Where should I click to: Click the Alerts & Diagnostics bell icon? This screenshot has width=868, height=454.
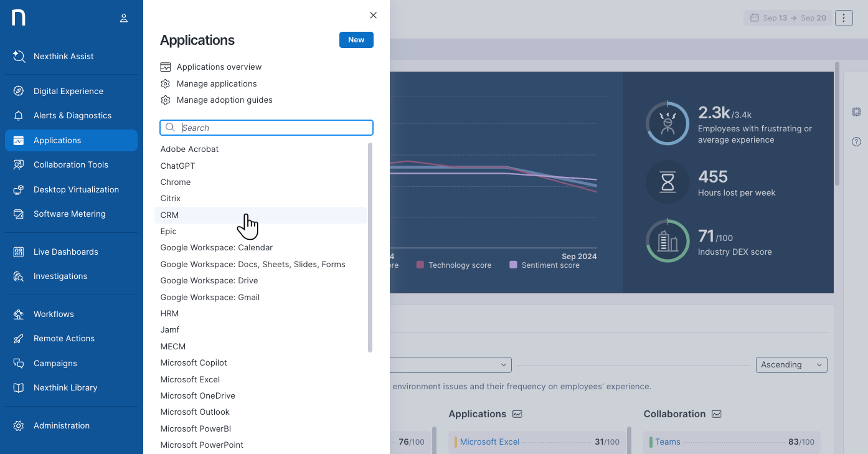coord(19,116)
